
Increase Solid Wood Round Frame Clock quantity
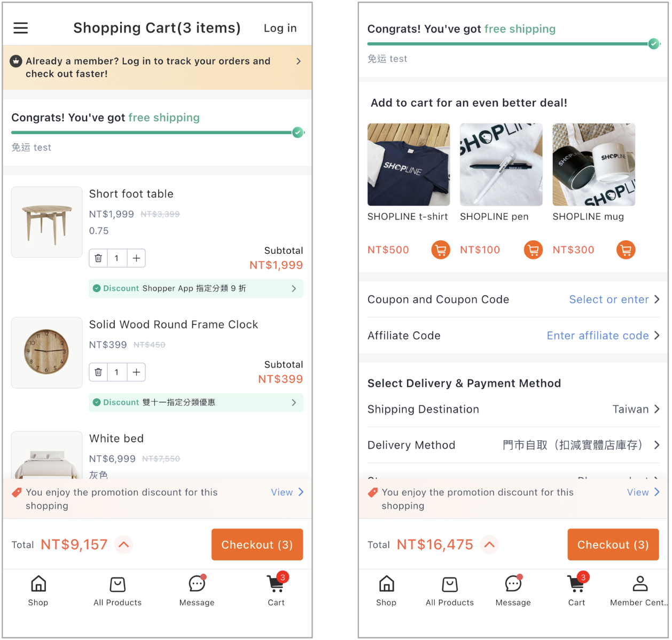[x=136, y=372]
